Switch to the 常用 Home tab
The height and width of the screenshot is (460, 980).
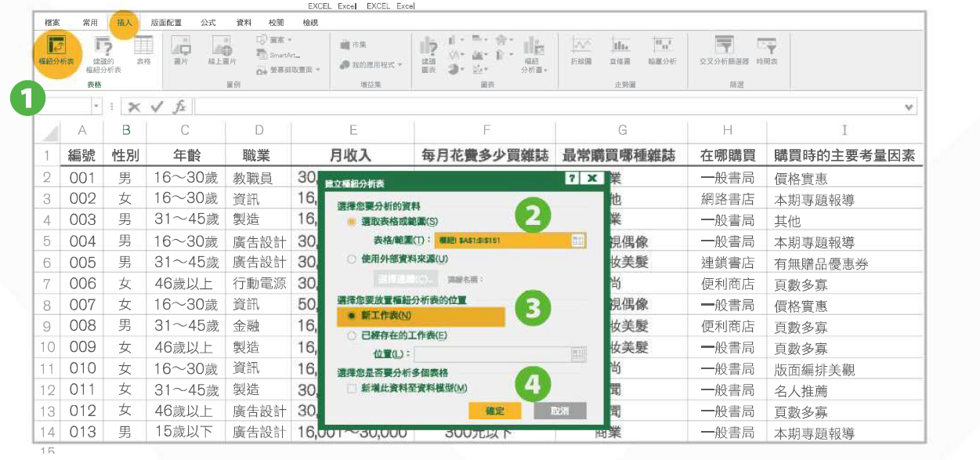90,23
